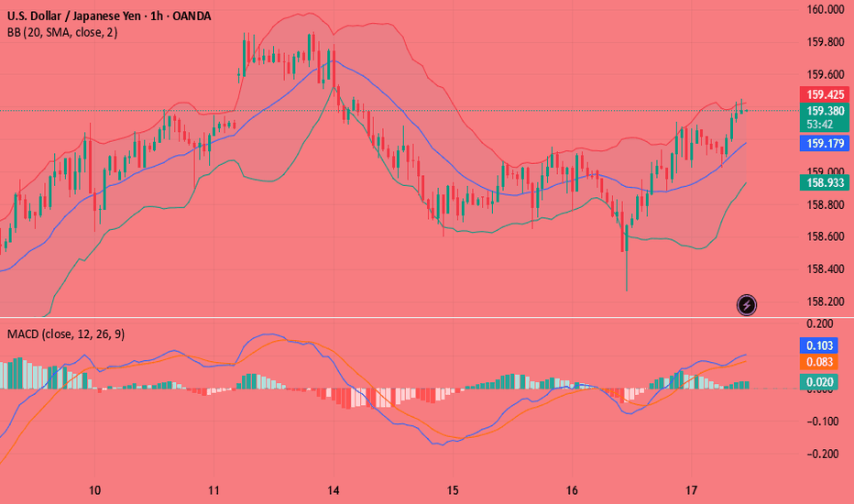
Task: Click the -0.200 MACD axis label
Action: click(x=823, y=454)
